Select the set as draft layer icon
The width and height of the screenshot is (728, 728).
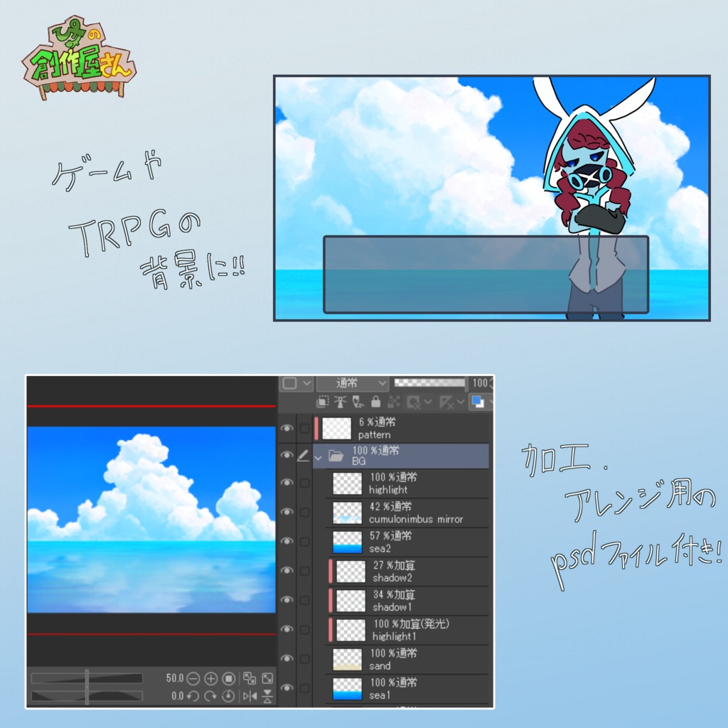pos(357,400)
